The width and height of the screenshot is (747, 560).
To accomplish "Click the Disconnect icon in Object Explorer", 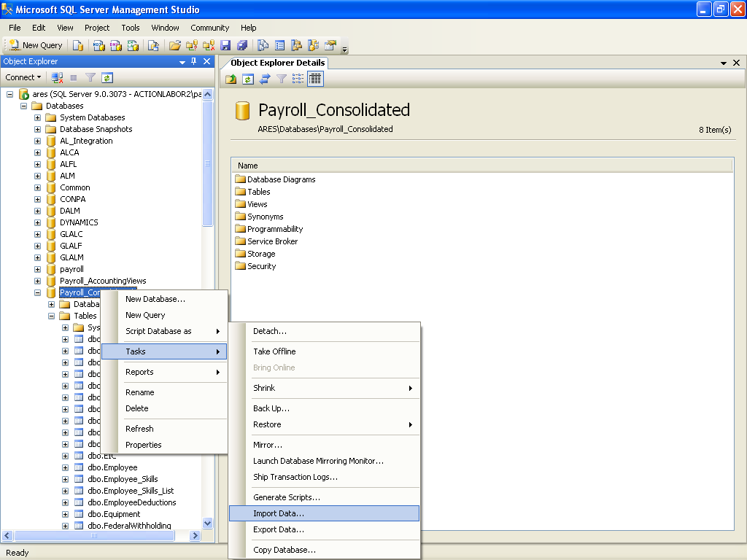I will [x=58, y=77].
